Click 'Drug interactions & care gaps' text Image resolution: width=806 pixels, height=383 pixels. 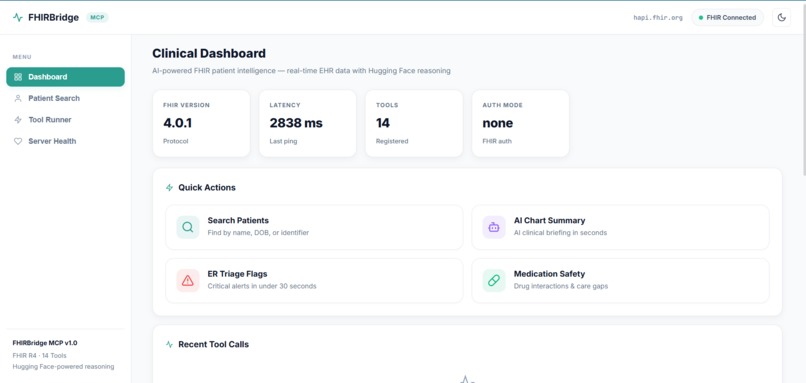(x=561, y=286)
